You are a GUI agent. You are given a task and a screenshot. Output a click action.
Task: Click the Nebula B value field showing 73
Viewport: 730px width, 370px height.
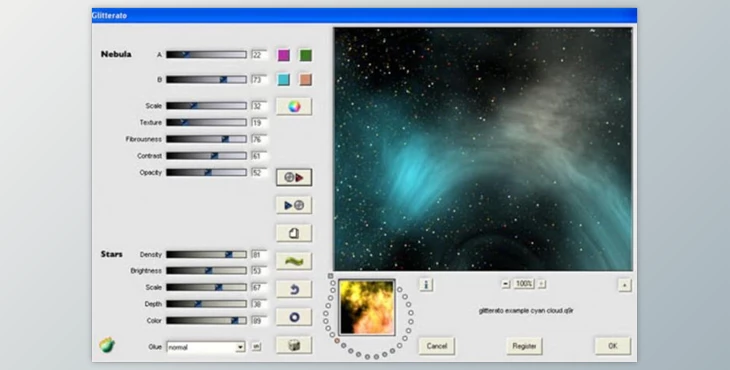259,80
